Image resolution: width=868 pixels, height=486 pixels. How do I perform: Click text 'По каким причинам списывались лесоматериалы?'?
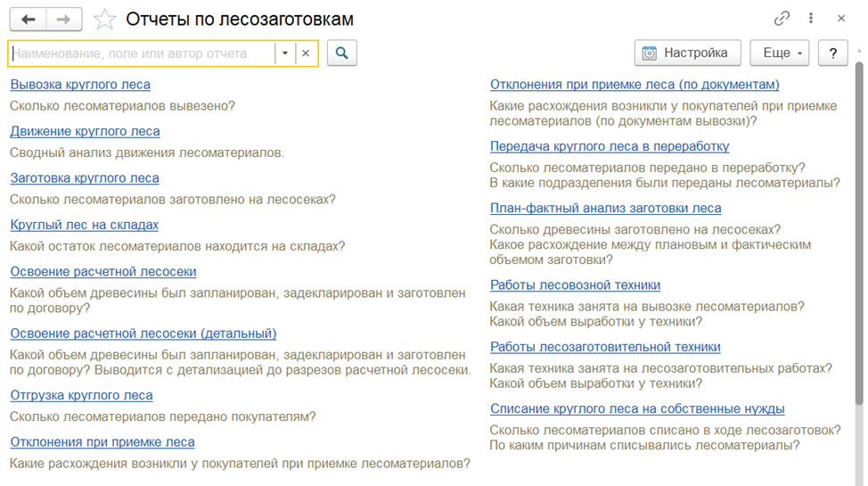point(645,445)
